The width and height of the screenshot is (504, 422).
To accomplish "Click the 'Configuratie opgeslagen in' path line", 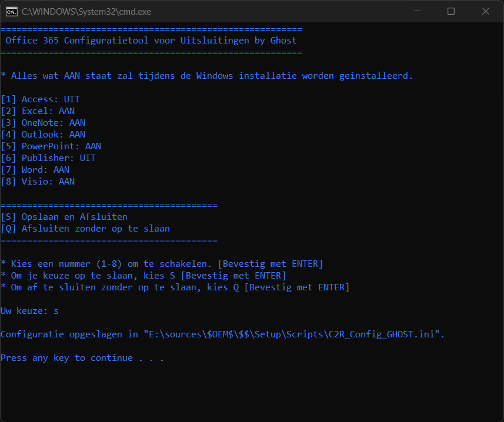I will (222, 334).
